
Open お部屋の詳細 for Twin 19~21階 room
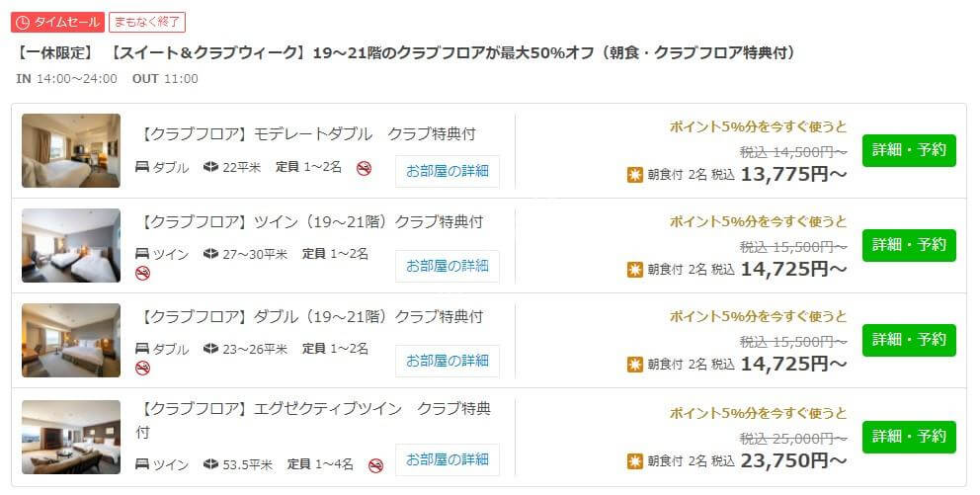click(448, 266)
